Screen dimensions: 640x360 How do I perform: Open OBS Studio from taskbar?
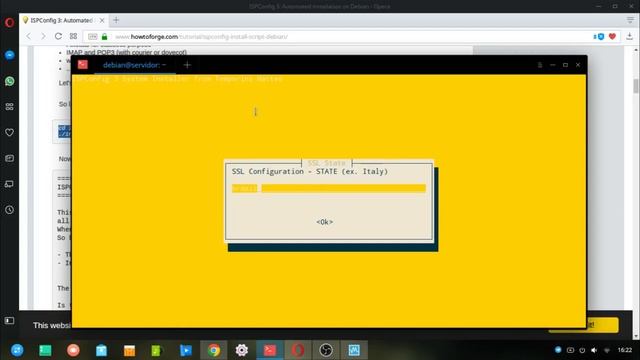(x=326, y=350)
